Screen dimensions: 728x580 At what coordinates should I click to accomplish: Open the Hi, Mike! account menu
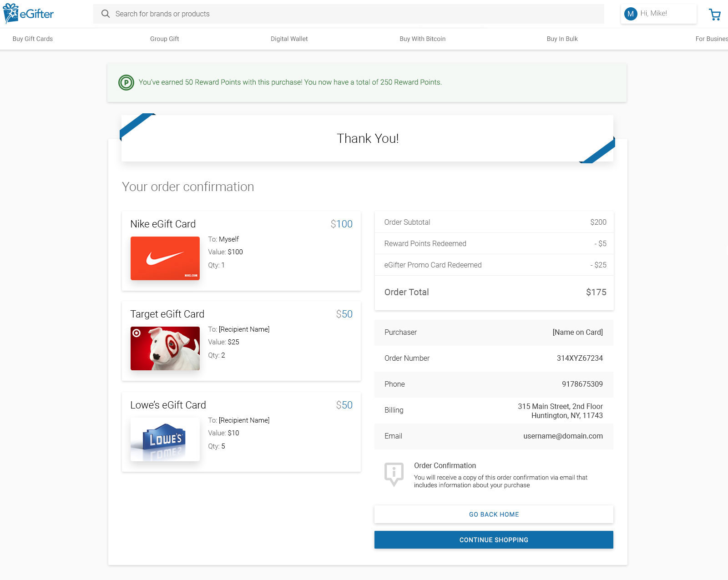coord(658,14)
